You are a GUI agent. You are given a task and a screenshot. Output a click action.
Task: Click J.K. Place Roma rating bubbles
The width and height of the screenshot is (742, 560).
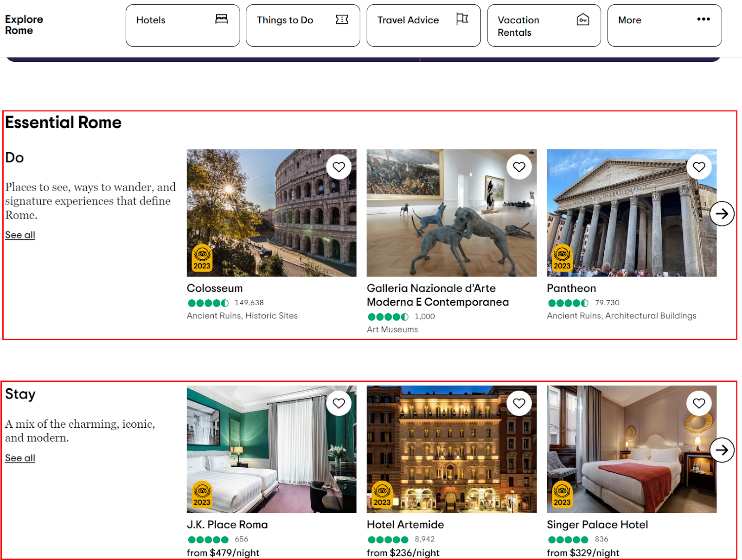coord(208,540)
